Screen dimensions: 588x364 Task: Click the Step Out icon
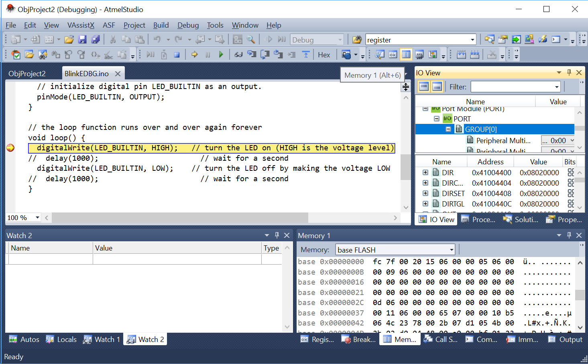[278, 55]
